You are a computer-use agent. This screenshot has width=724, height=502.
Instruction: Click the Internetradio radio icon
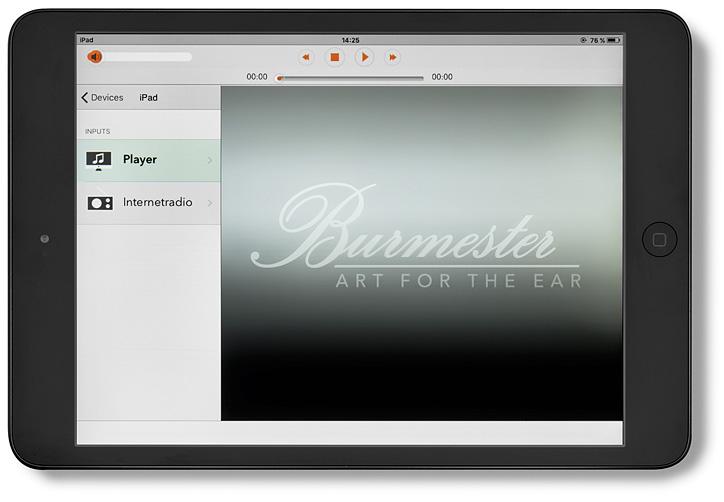tap(100, 203)
